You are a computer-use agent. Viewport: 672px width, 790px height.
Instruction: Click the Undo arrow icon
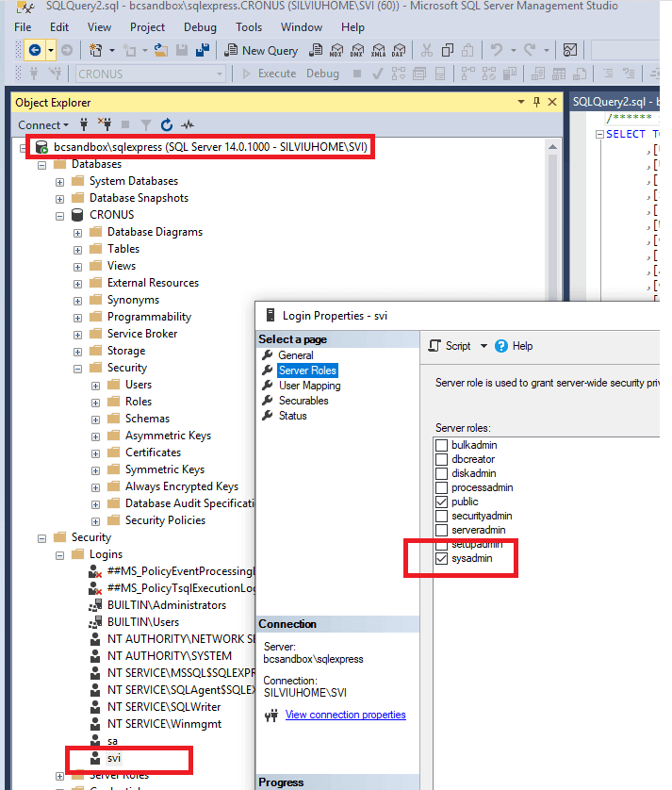point(497,50)
